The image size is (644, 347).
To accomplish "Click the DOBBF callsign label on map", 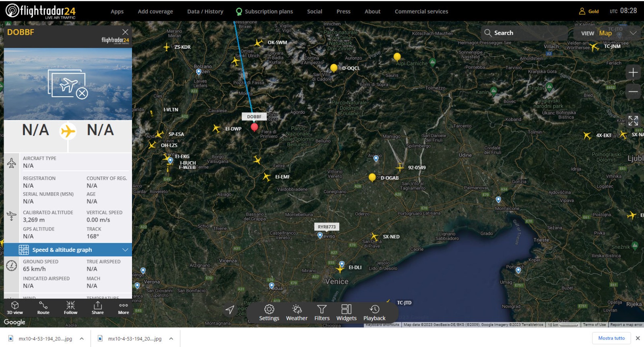I will tap(254, 116).
